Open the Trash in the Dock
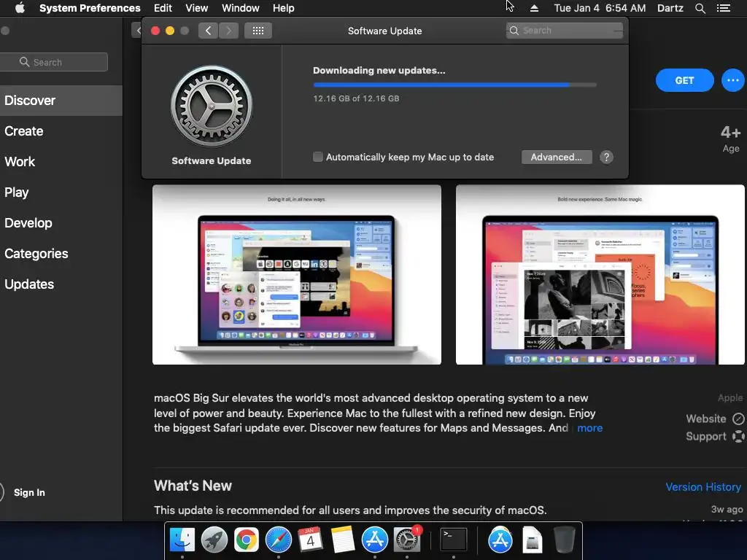 (x=565, y=540)
